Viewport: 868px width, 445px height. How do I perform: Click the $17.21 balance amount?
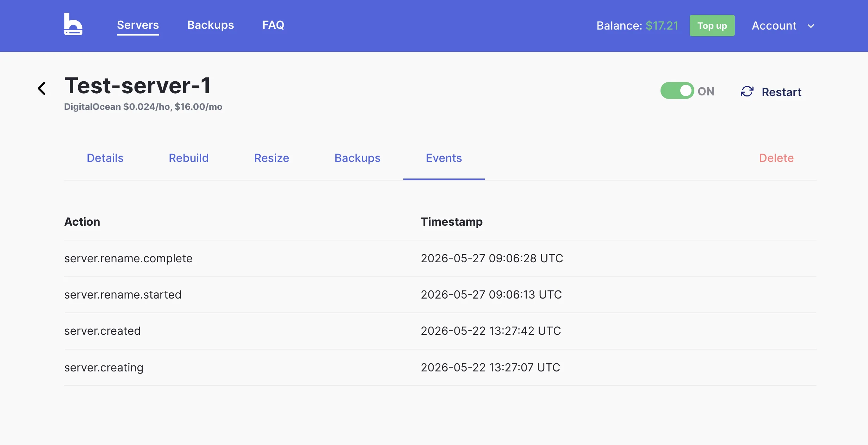662,26
